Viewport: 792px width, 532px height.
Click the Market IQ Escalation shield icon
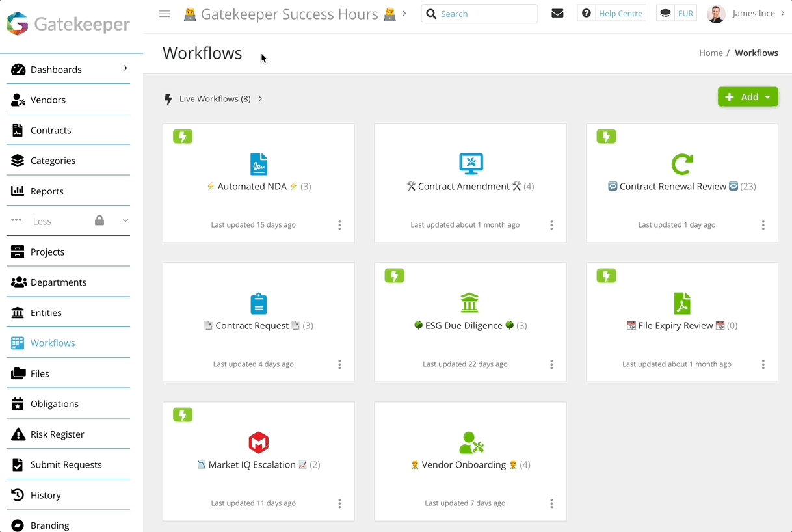(259, 442)
